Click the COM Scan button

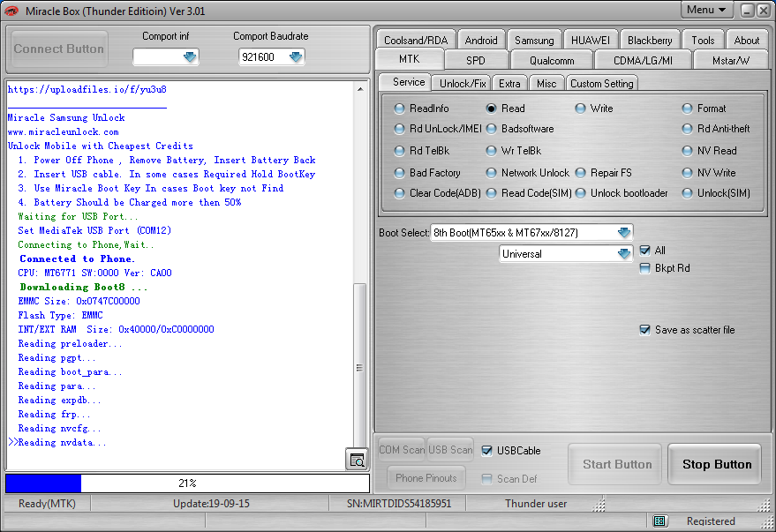coord(402,449)
